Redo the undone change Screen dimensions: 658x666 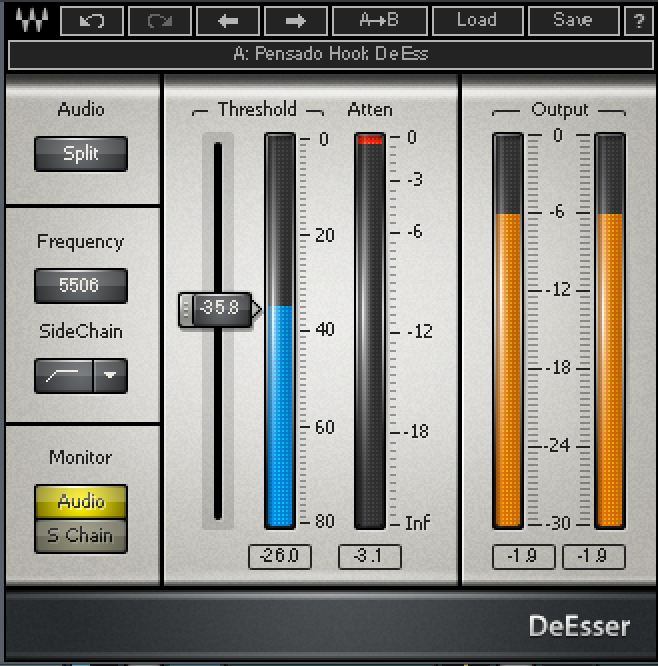tap(160, 20)
